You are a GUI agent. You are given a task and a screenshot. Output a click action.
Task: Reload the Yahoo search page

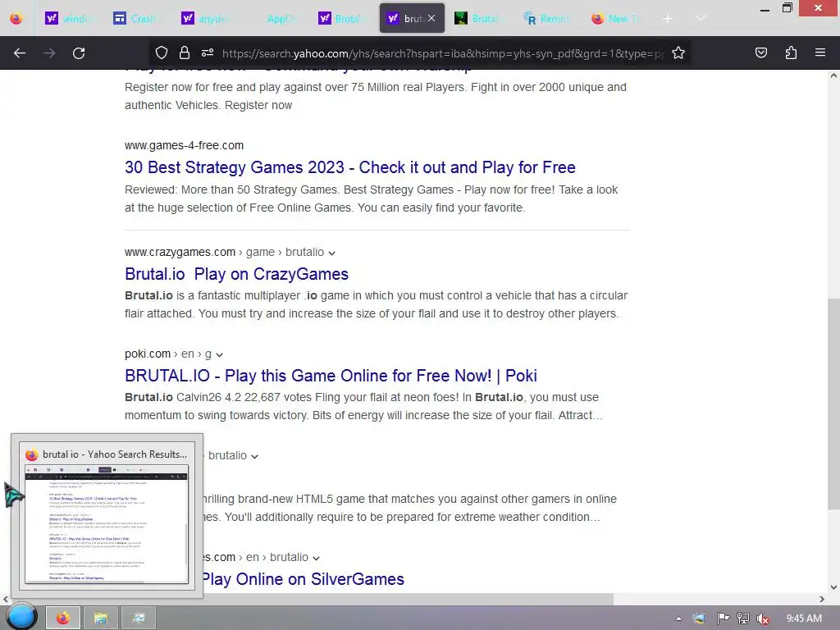click(x=79, y=53)
